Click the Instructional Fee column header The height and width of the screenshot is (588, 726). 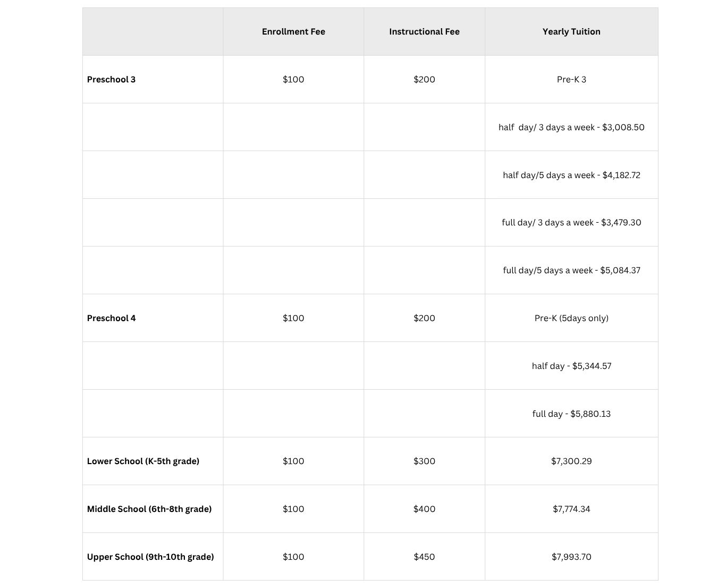pyautogui.click(x=424, y=31)
